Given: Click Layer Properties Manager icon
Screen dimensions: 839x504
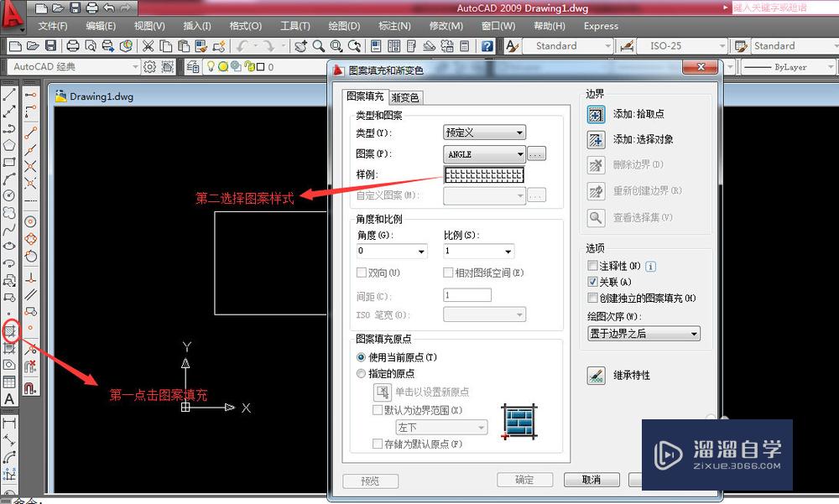Looking at the screenshot, I should pyautogui.click(x=193, y=67).
